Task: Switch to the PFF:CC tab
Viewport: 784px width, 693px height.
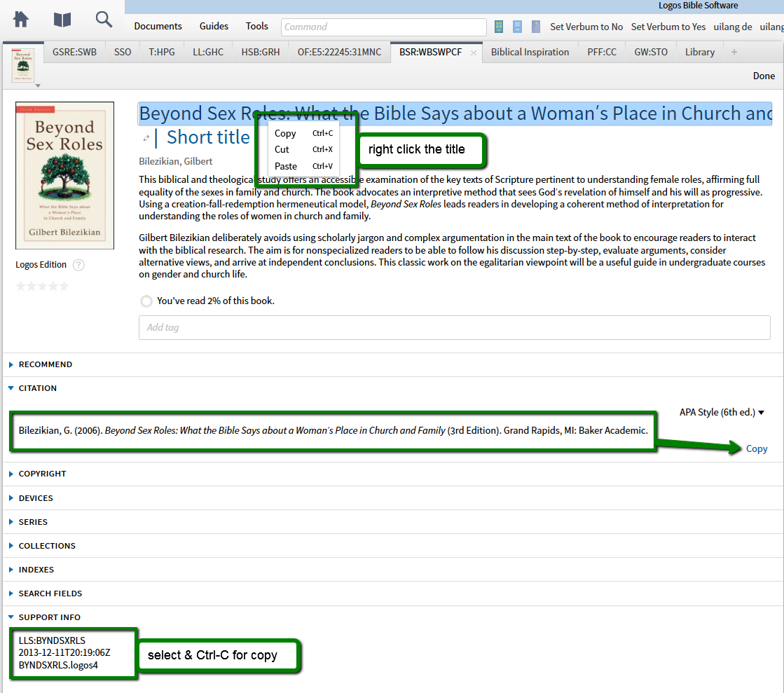Action: click(x=602, y=52)
